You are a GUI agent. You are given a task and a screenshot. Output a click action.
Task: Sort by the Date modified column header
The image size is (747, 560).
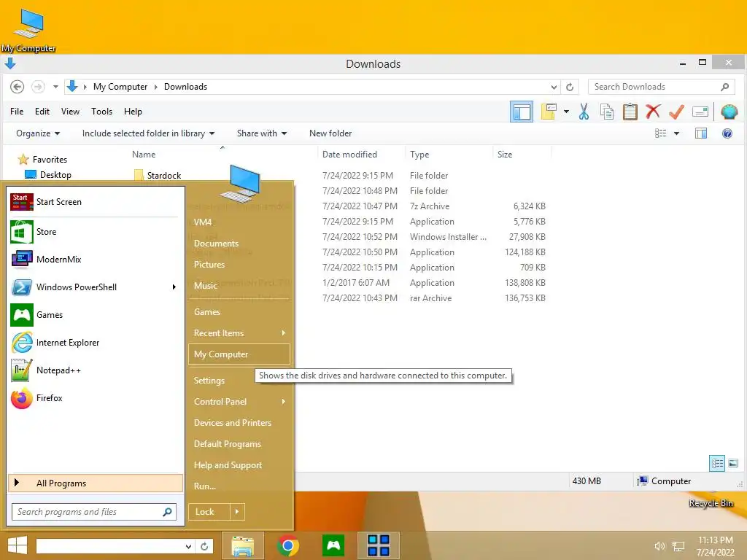click(349, 155)
